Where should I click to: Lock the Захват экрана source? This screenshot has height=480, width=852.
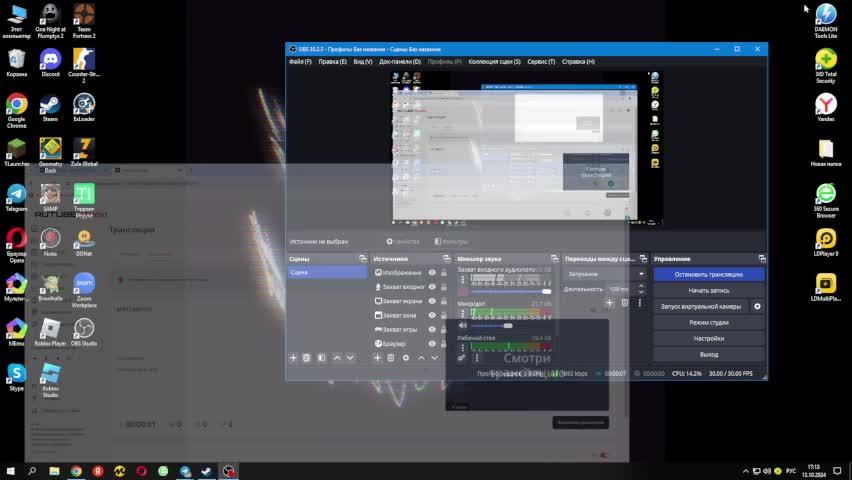(x=444, y=301)
